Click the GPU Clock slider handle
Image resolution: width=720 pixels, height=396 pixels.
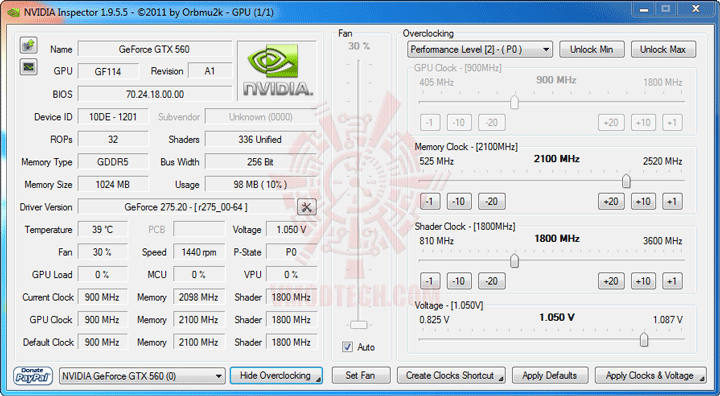pyautogui.click(x=514, y=102)
